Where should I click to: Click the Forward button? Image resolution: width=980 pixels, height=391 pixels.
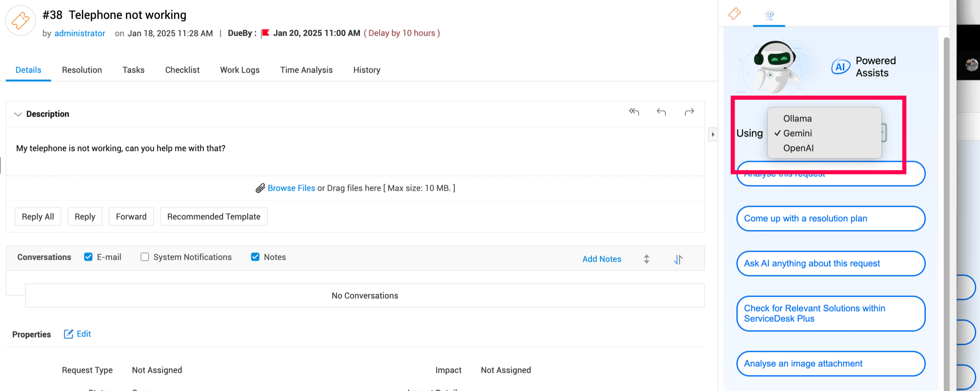click(131, 216)
